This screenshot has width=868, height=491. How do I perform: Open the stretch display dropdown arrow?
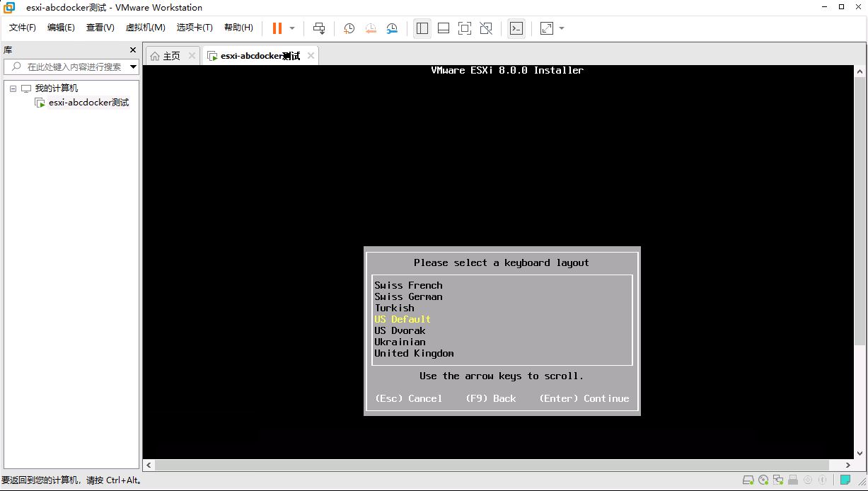coord(562,28)
